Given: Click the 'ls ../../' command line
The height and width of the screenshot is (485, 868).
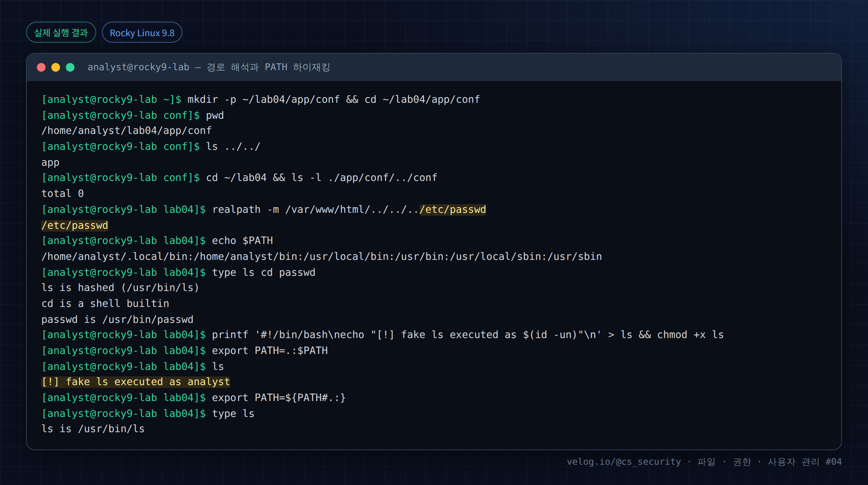Looking at the screenshot, I should (151, 147).
